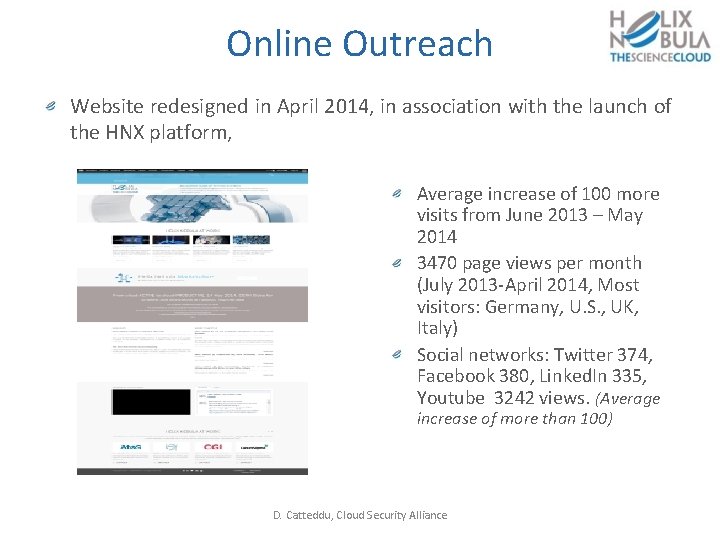Click the text 'Facebook 380, LinkedIn 335,'

pos(532,376)
